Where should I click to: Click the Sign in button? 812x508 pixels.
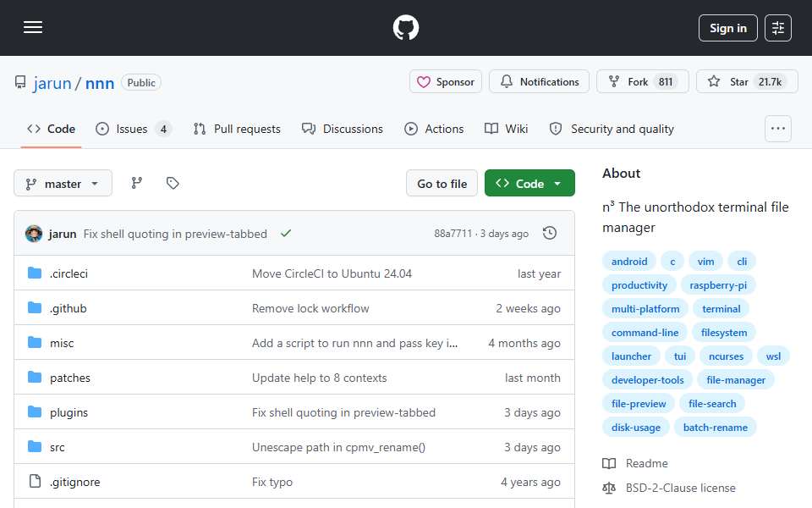pyautogui.click(x=727, y=28)
